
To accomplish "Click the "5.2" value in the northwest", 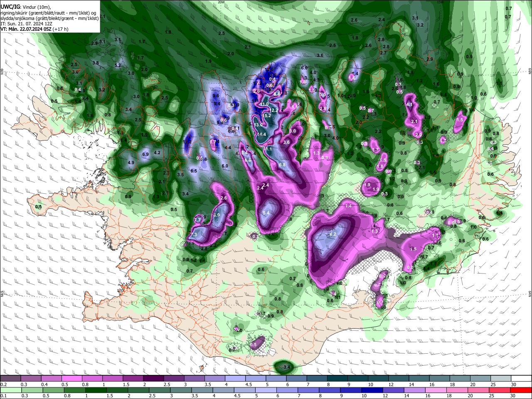I will click(118, 65).
